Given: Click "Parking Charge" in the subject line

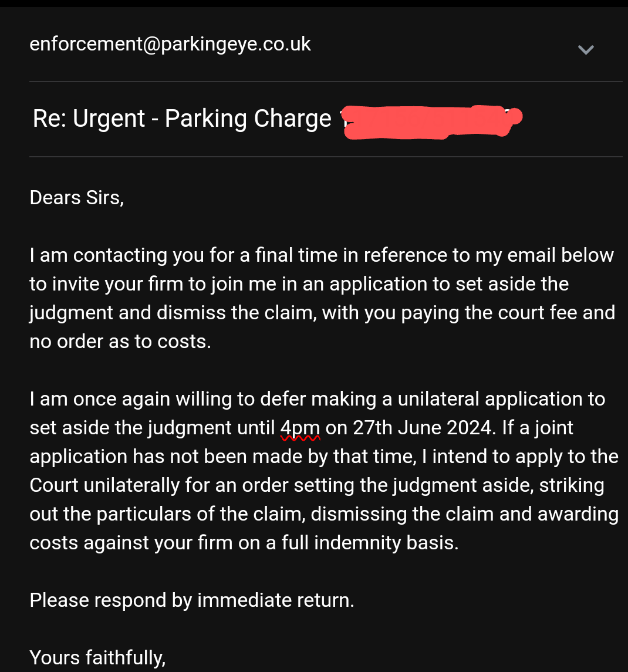Looking at the screenshot, I should tap(248, 119).
